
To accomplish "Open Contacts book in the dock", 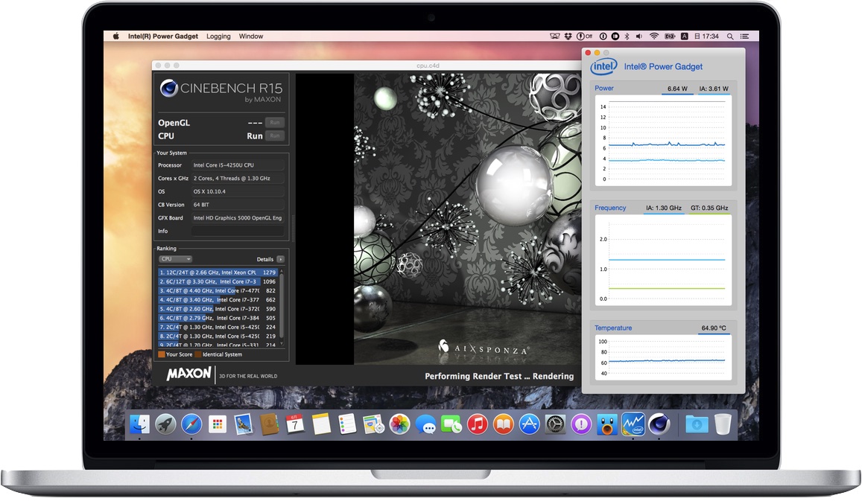I will pos(270,424).
